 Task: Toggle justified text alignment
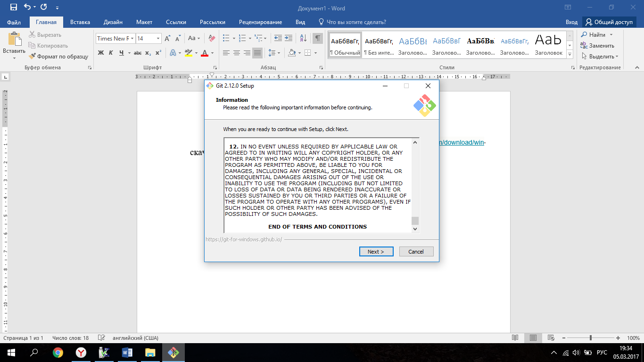(x=257, y=53)
